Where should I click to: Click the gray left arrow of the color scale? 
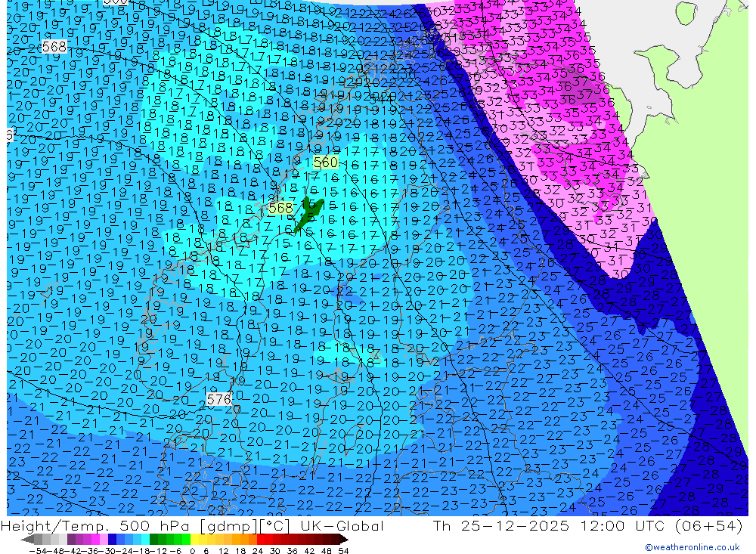tap(27, 540)
